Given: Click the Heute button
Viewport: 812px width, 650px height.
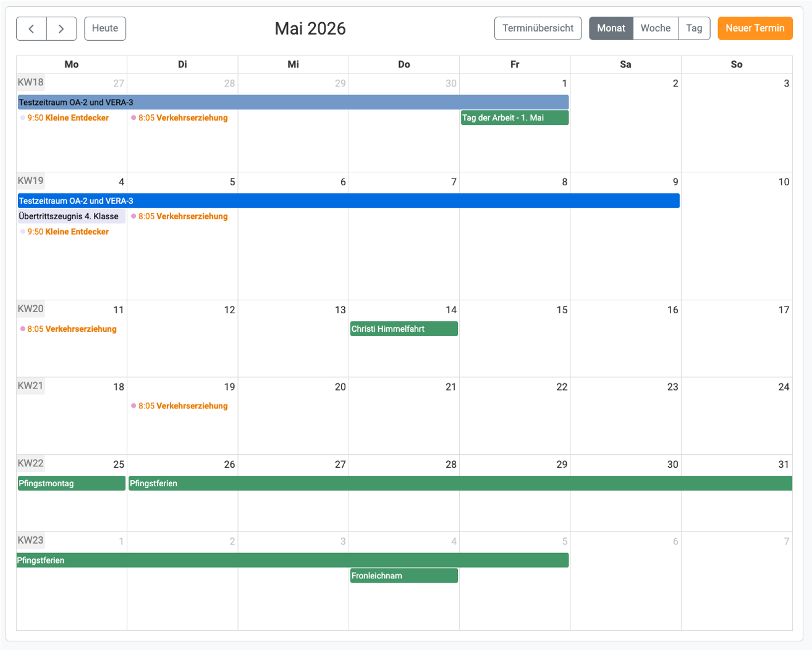Looking at the screenshot, I should (105, 28).
